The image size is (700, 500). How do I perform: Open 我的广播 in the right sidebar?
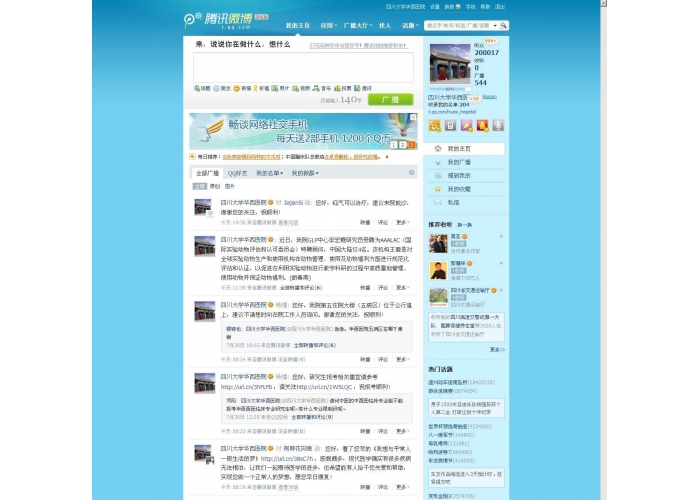point(464,162)
